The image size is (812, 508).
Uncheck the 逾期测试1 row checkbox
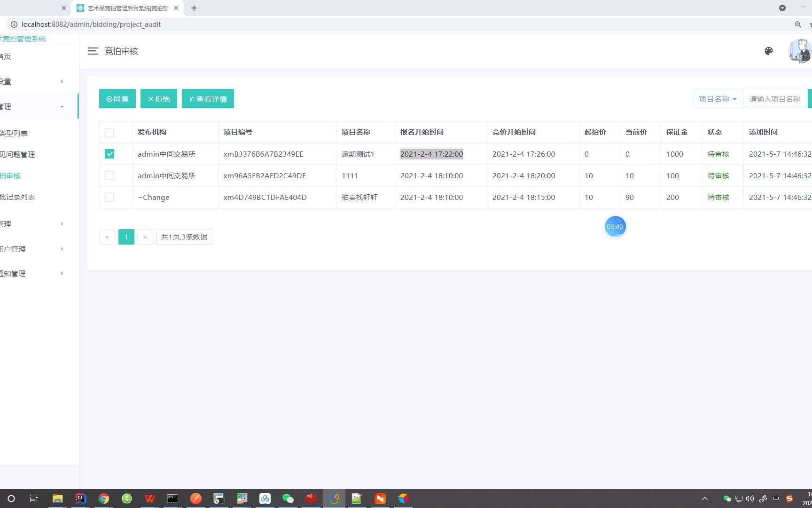tap(109, 154)
